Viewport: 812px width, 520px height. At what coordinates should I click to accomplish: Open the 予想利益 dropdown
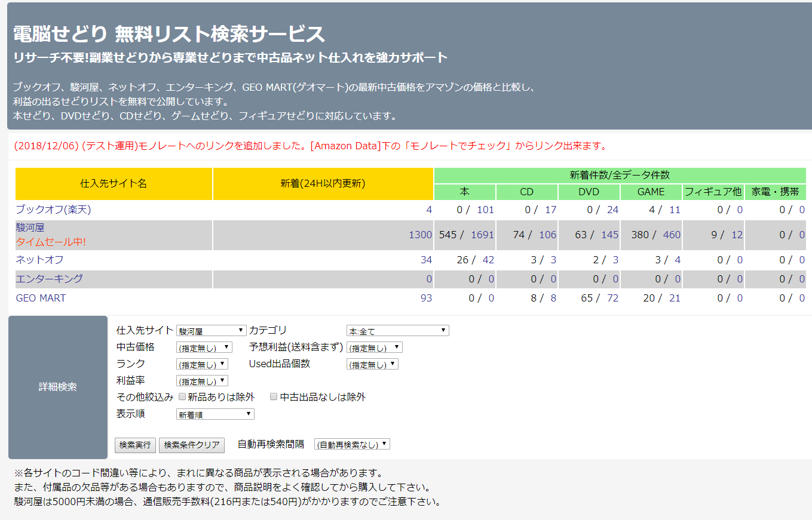tap(374, 347)
